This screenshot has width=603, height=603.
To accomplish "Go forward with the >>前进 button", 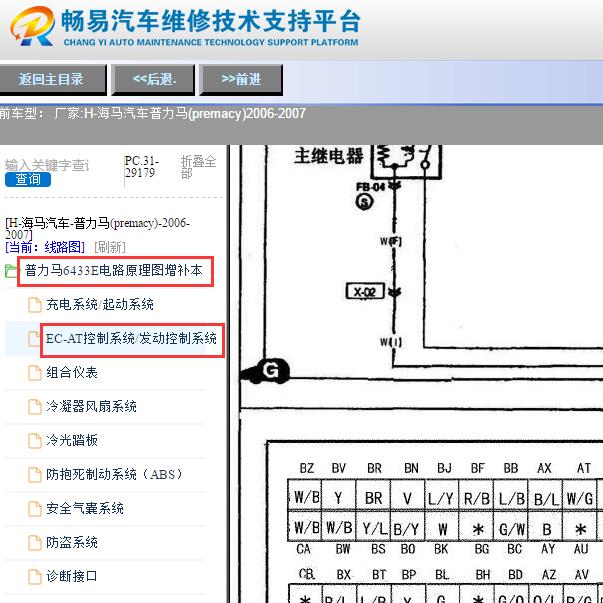I will (241, 80).
